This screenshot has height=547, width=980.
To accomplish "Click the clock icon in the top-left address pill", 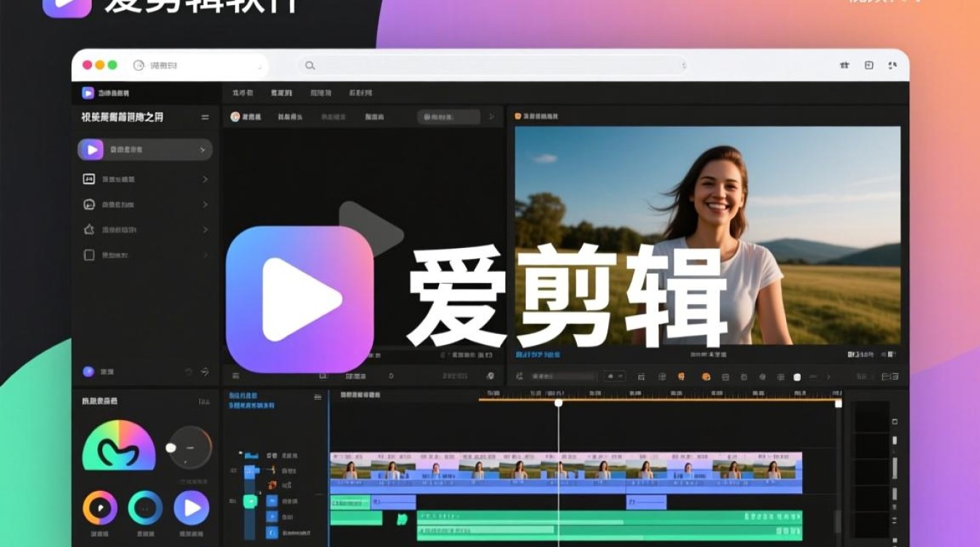I will [139, 66].
